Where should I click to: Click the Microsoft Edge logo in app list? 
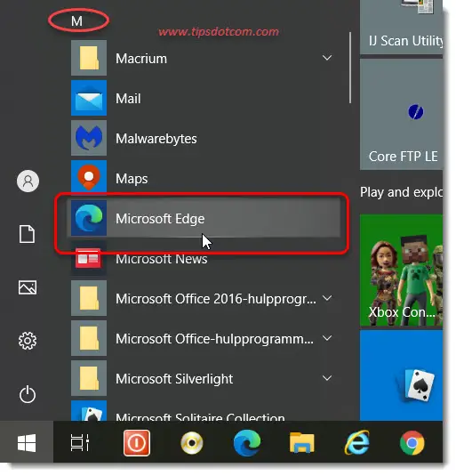click(89, 218)
